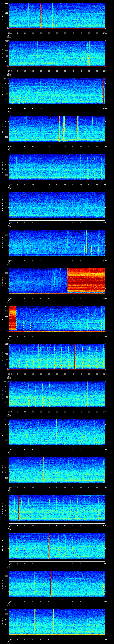114x644 pixels.
Task: Click the 11:17:00 start time label
Action: tap(9, 71)
